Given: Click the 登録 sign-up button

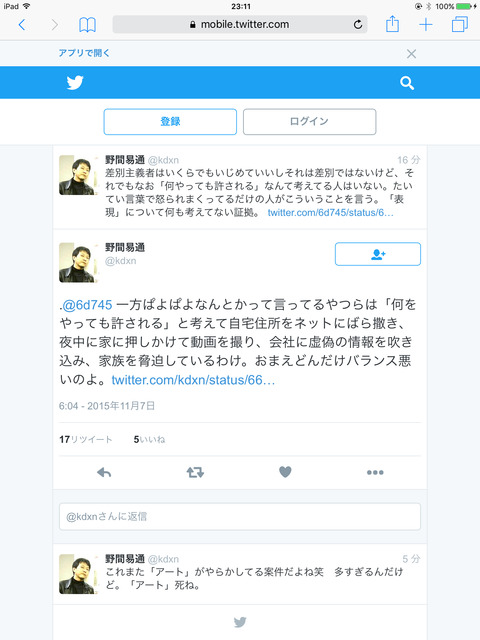Looking at the screenshot, I should point(170,122).
